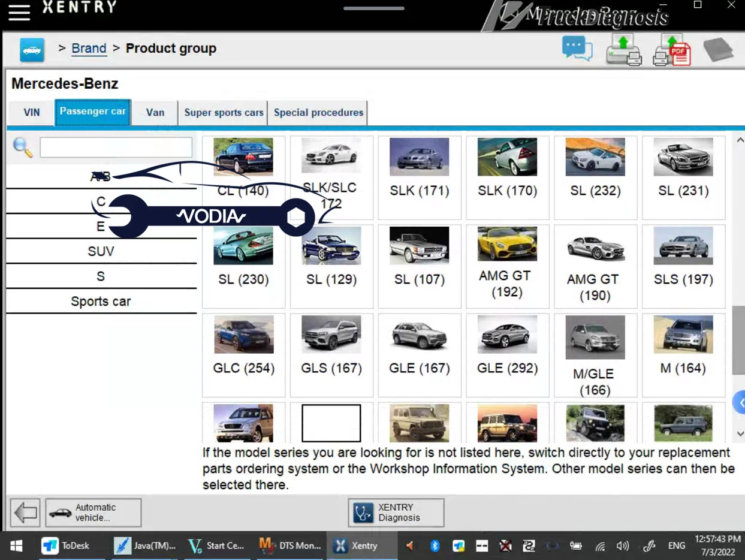The image size is (745, 560).
Task: Select the E class category
Action: pos(101,226)
